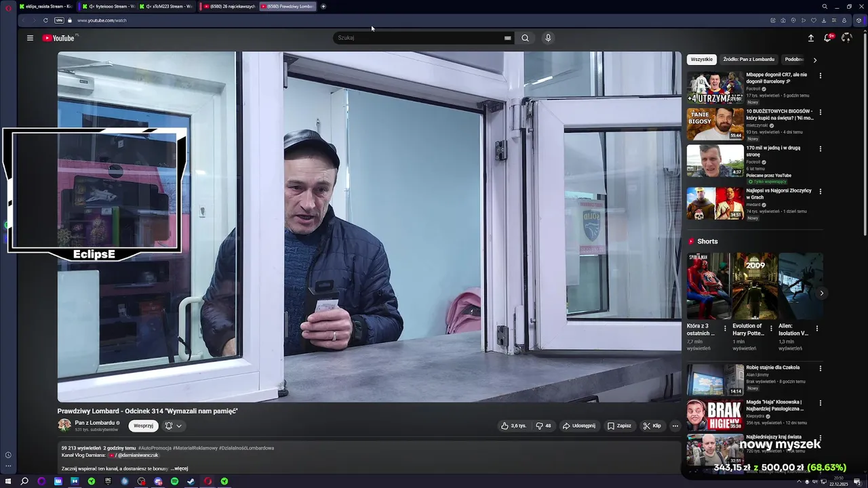
Task: Reload the page with the refresh icon
Action: 45,20
